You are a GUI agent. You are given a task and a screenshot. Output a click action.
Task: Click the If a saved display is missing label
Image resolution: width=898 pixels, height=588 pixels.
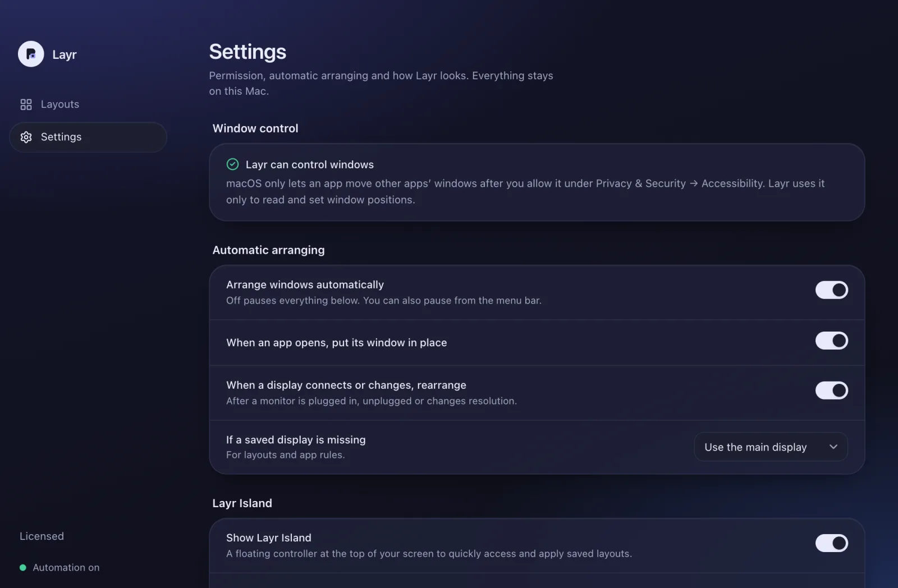tap(296, 440)
